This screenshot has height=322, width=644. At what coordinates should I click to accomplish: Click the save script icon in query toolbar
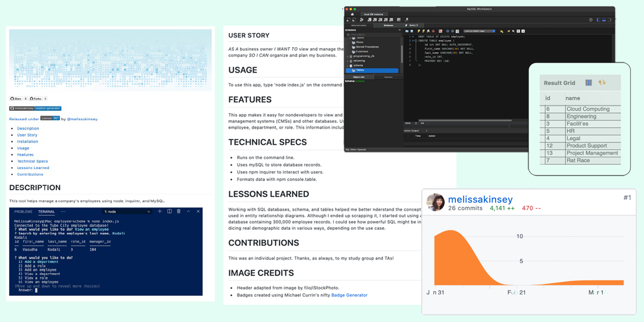coord(412,31)
